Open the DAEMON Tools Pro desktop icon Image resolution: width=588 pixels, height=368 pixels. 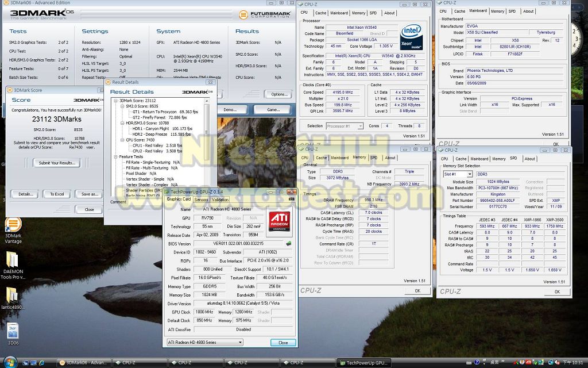(x=13, y=260)
